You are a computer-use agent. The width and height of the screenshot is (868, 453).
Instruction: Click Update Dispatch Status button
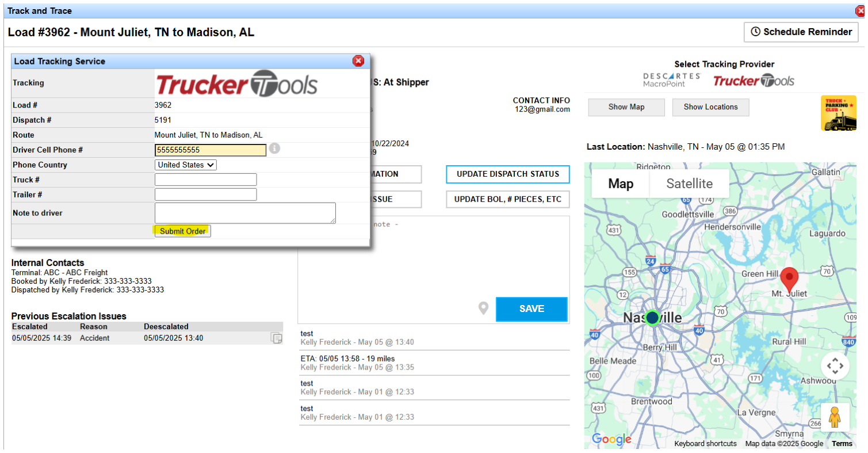(x=508, y=174)
